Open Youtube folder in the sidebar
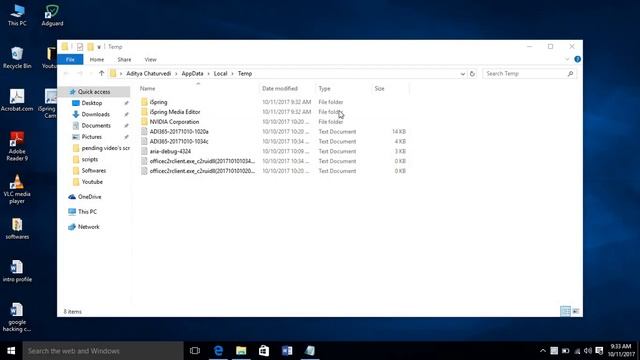The width and height of the screenshot is (640, 360). point(92,182)
